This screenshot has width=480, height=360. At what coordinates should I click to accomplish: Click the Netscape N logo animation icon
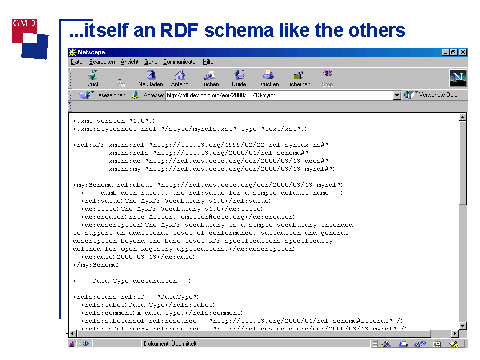(x=458, y=78)
